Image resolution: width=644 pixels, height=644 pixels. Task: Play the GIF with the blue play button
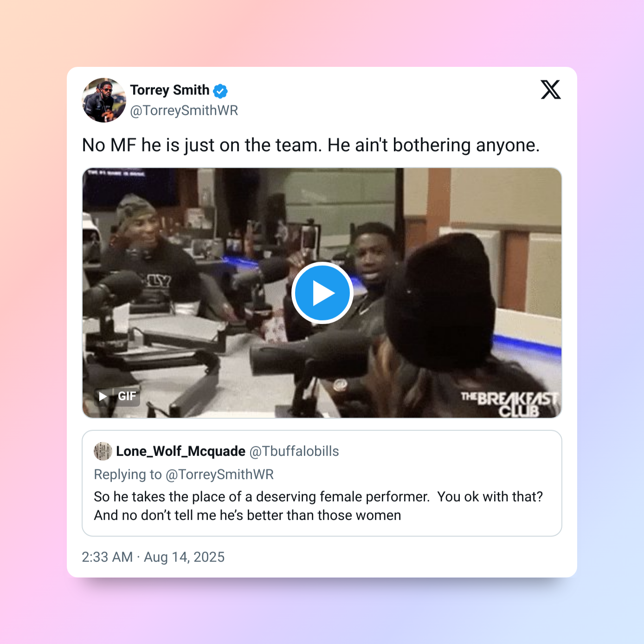[x=322, y=293]
